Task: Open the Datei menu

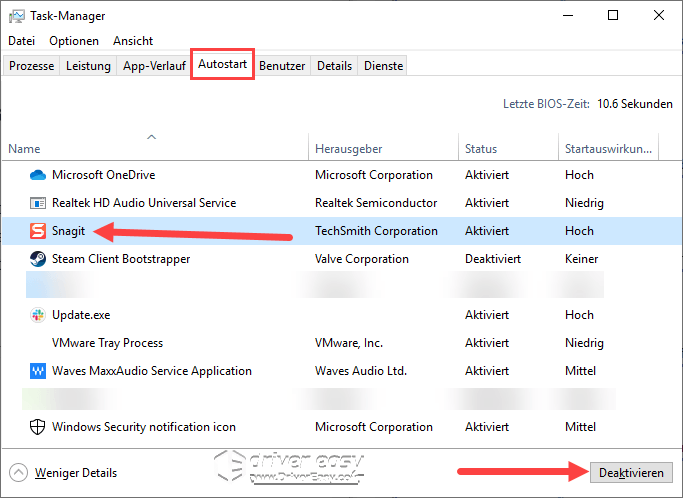Action: point(21,41)
